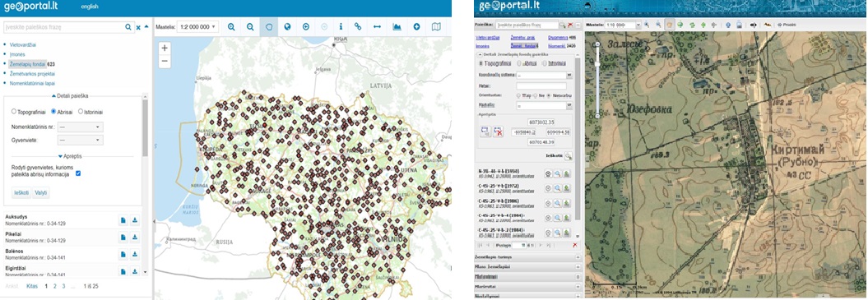This screenshot has height=300, width=868.
Task: Click search magnifier in left search box
Action: [128, 26]
